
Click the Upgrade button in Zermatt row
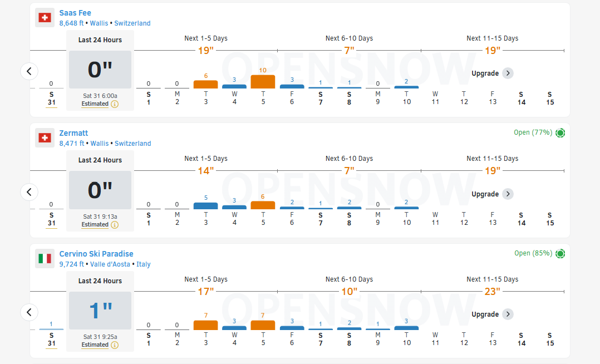pyautogui.click(x=492, y=194)
